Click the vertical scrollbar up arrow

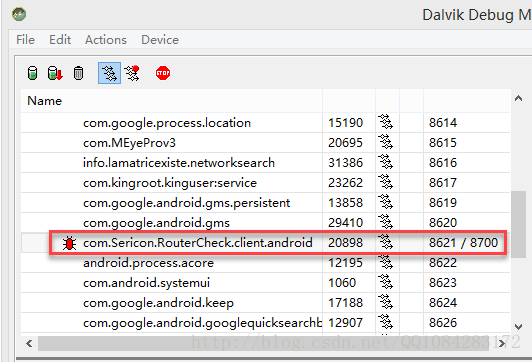point(518,98)
